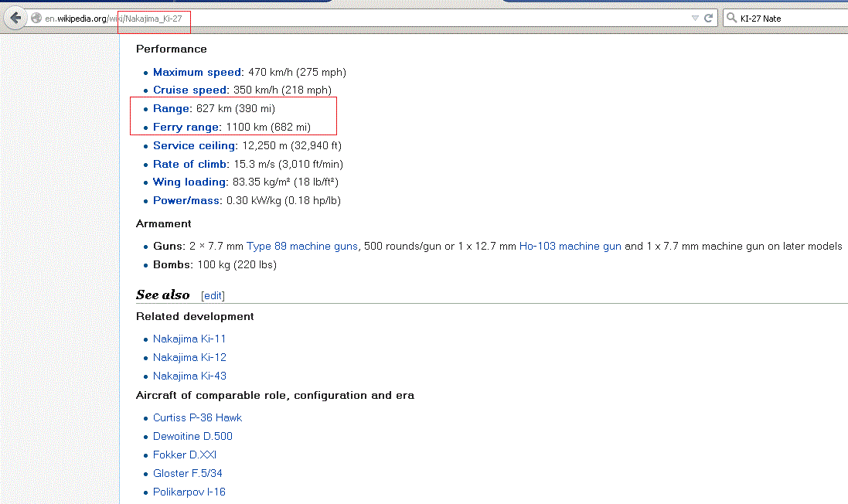Open the Maximum speed link

197,73
